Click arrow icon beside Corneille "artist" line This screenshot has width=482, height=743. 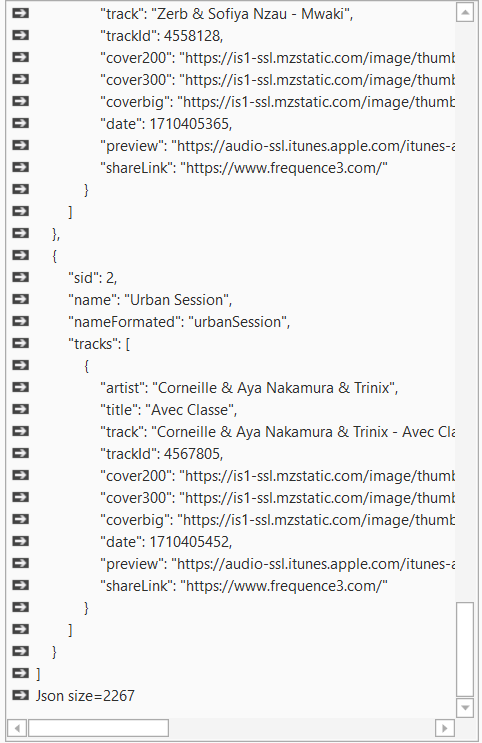tap(20, 387)
